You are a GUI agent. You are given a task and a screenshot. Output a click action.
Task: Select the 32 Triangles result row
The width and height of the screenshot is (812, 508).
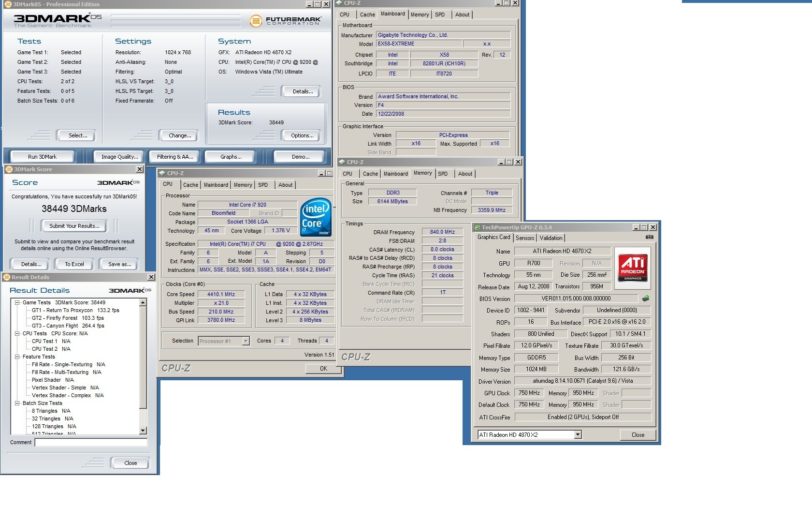coord(52,418)
